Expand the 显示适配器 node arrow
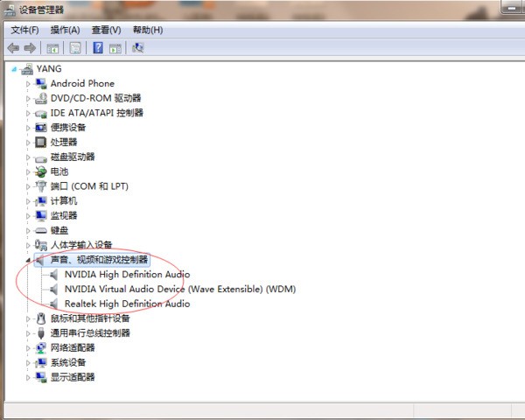 click(x=28, y=378)
